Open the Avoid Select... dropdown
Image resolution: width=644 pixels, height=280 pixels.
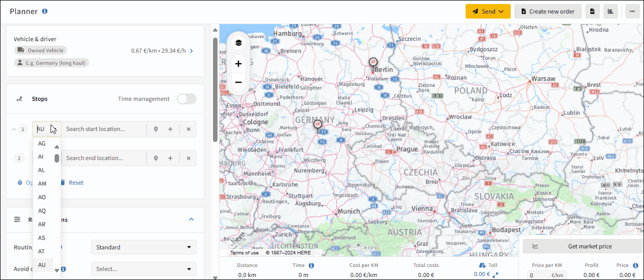[x=144, y=269]
